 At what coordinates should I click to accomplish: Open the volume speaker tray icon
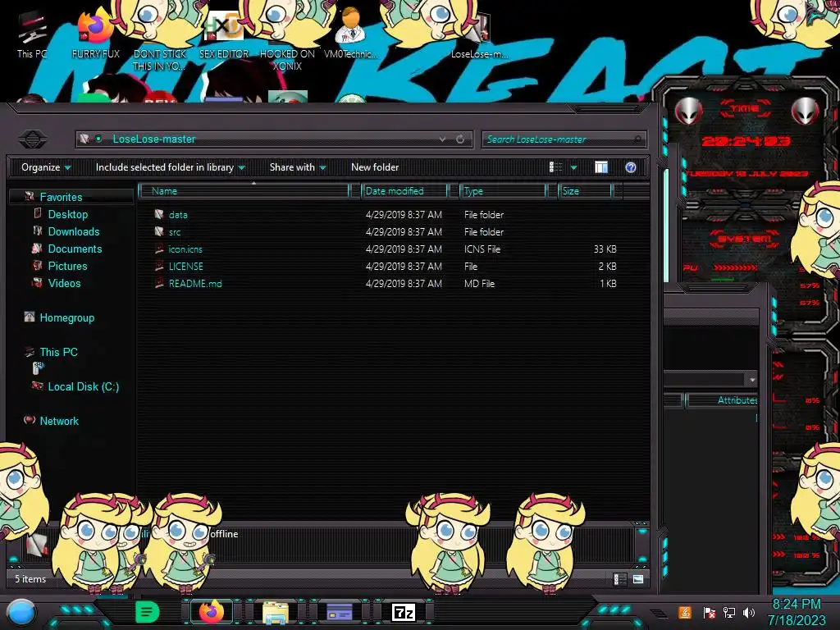tap(749, 612)
